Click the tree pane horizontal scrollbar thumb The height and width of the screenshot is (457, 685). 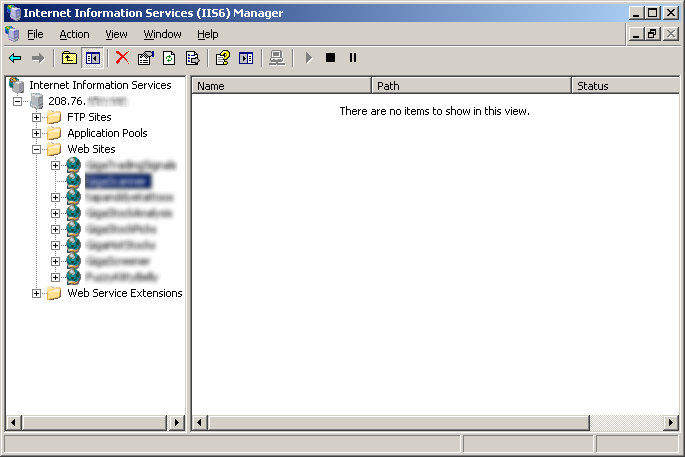[95, 422]
